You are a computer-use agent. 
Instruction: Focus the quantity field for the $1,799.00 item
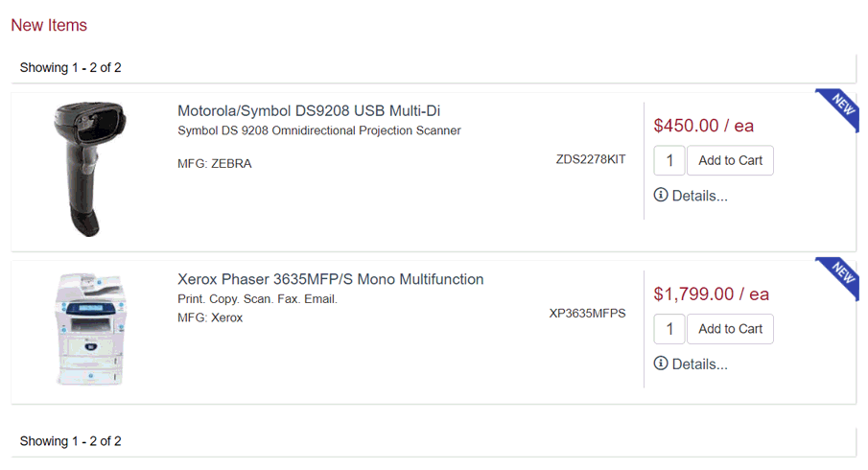pyautogui.click(x=669, y=329)
